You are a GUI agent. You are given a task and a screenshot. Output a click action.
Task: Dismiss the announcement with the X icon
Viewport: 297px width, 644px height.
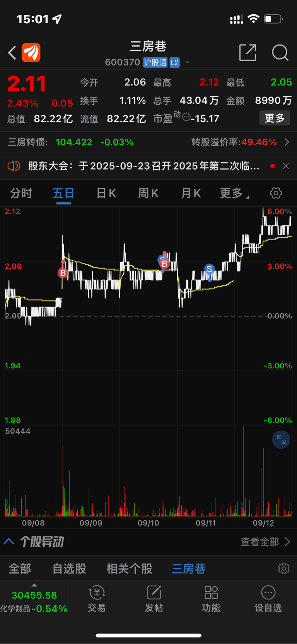[x=286, y=166]
